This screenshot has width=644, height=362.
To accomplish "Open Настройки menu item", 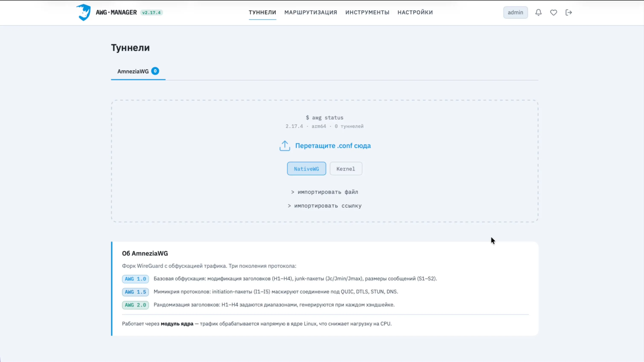I will coord(415,13).
